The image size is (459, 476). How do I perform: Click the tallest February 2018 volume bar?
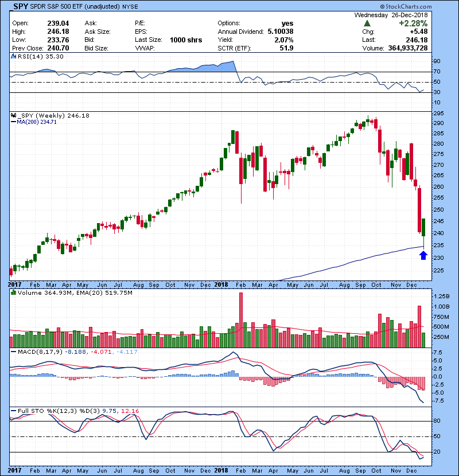pyautogui.click(x=241, y=320)
